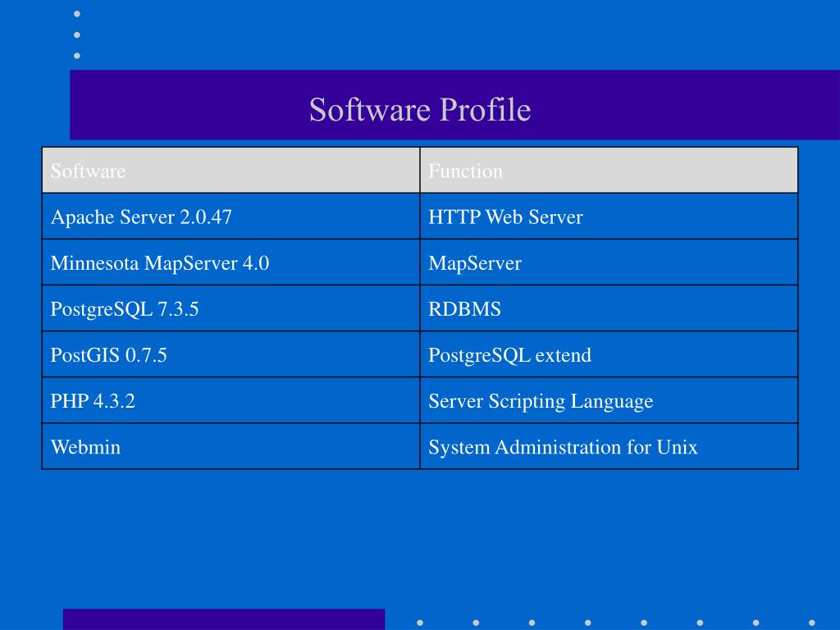The image size is (840, 630).
Task: Click the 'Software' column header
Action: click(x=231, y=171)
